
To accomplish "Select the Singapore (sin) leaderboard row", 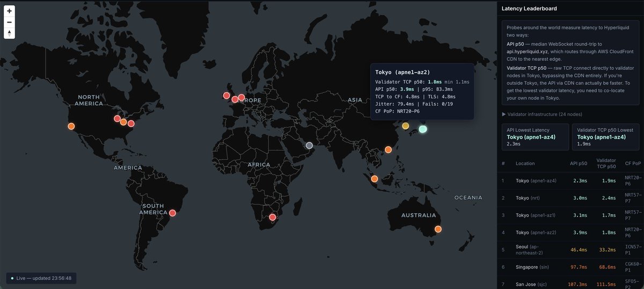I will pyautogui.click(x=570, y=267).
